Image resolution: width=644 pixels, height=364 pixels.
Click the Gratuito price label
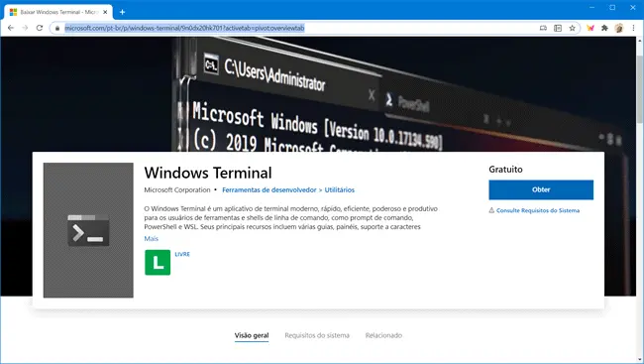(x=505, y=170)
